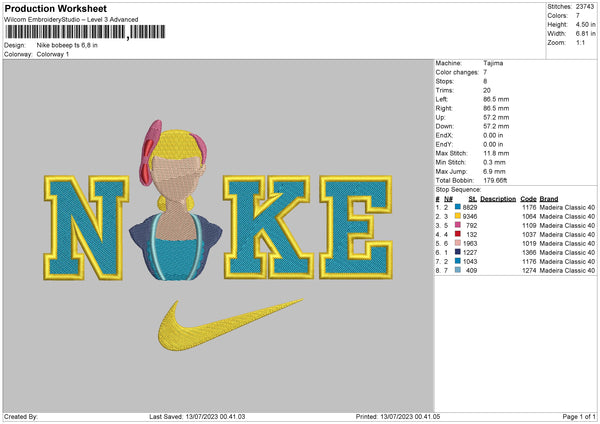The image size is (600, 424).
Task: Select Min Stitch value '0.3 mm'
Action: [494, 162]
